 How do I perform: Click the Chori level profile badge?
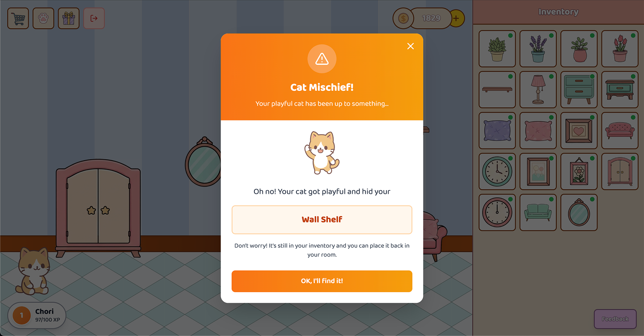(37, 315)
